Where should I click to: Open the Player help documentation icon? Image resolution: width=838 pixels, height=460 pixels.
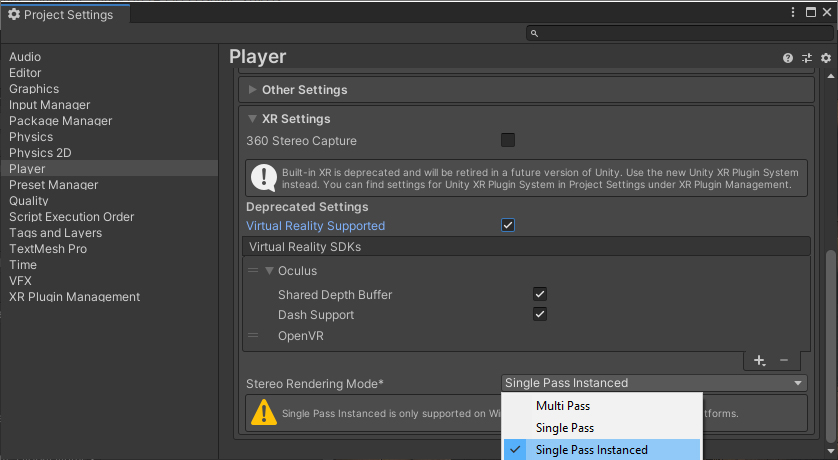pyautogui.click(x=788, y=58)
